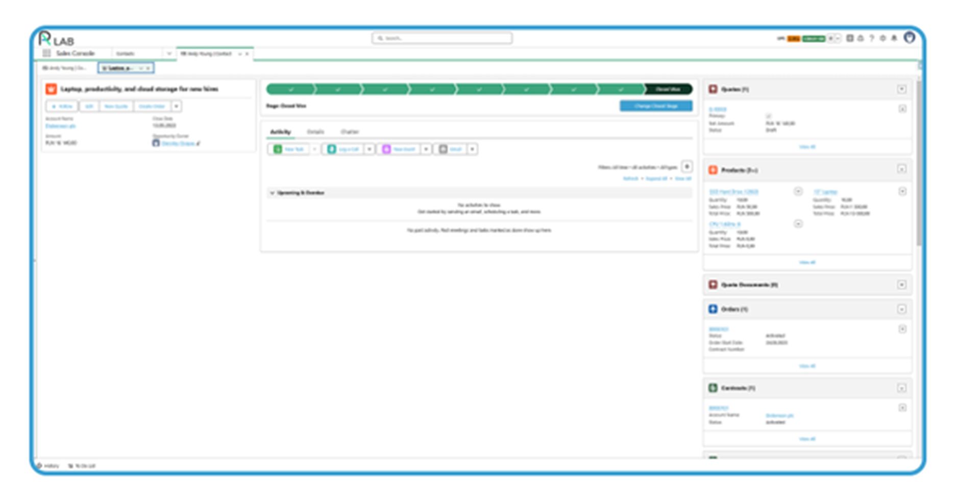Expand the Quotes panel actions dropdown

tap(902, 89)
